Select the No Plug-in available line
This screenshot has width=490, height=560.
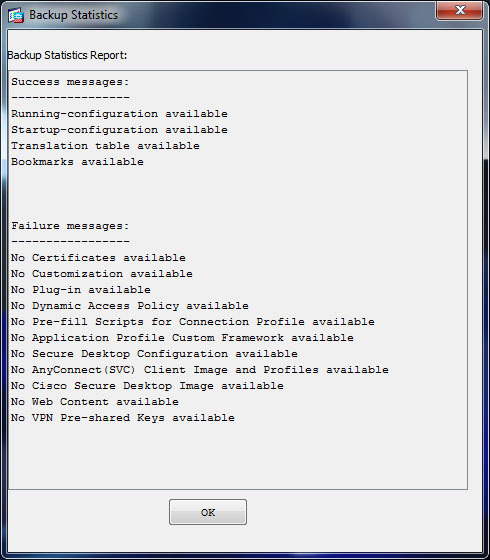81,290
